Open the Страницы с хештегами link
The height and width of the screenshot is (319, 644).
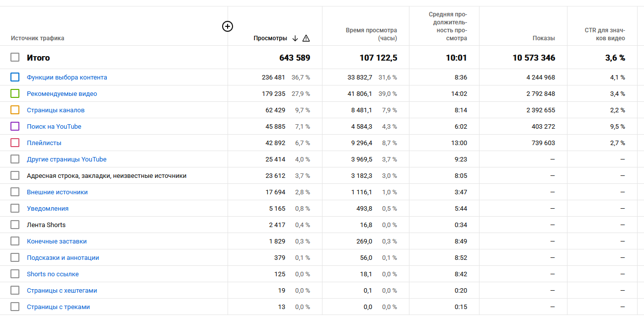point(62,291)
